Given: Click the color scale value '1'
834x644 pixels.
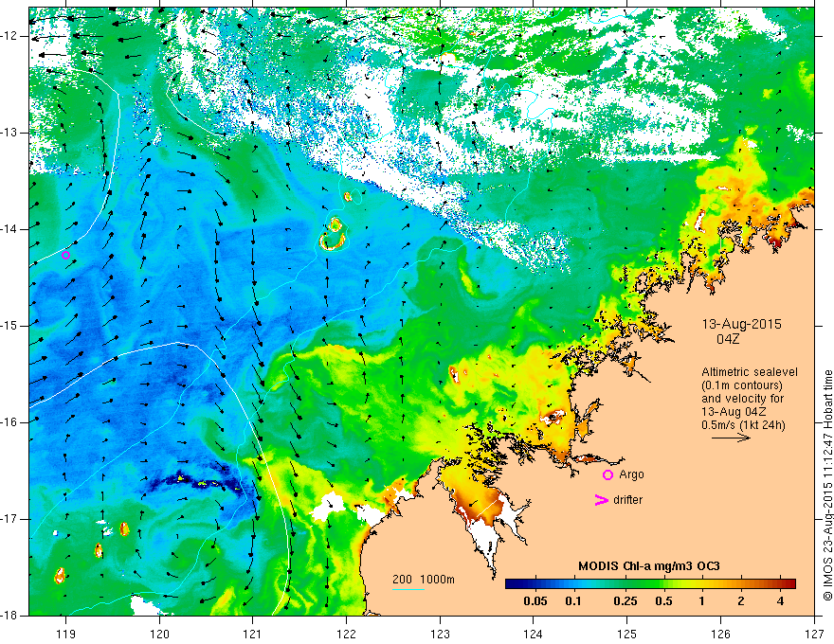Looking at the screenshot, I should coord(701,601).
